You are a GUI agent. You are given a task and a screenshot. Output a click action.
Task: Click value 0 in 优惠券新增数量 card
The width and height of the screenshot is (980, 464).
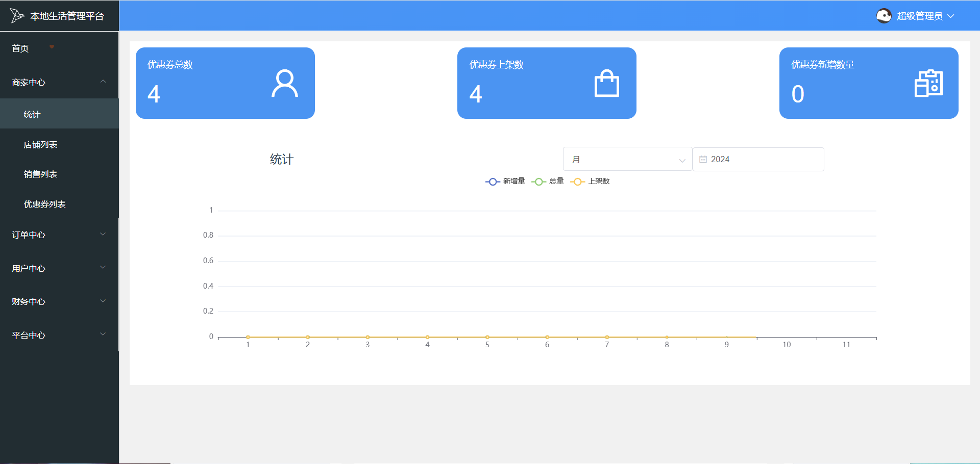pos(798,94)
